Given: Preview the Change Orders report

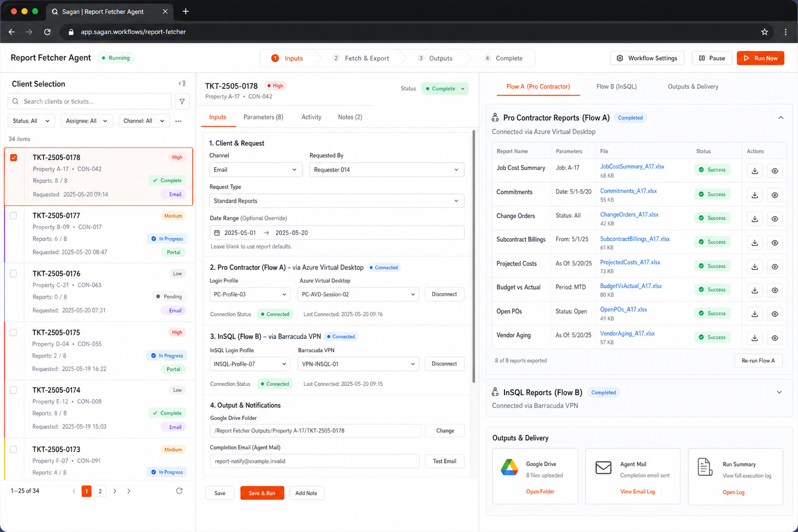Looking at the screenshot, I should pyautogui.click(x=775, y=219).
